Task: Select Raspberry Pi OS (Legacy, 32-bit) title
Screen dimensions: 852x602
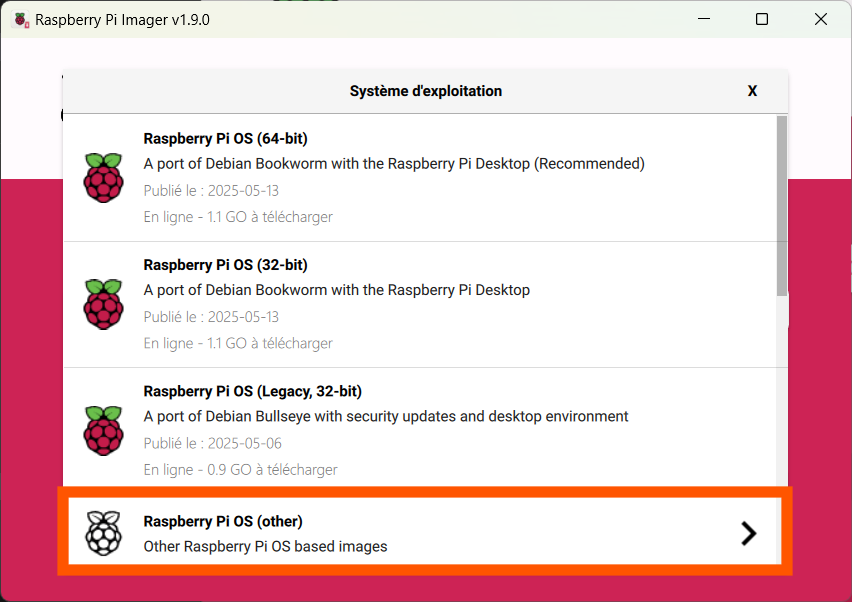Action: click(253, 391)
